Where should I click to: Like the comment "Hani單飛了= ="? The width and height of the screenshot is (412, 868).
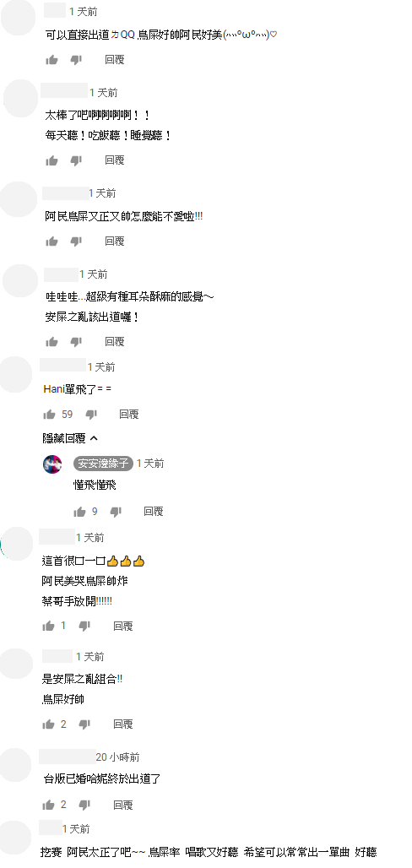tap(49, 414)
